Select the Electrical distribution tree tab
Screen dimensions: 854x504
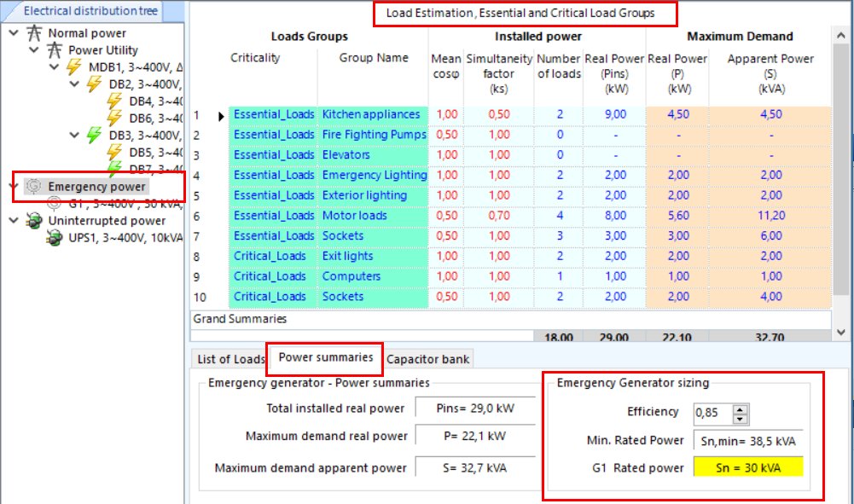90,11
